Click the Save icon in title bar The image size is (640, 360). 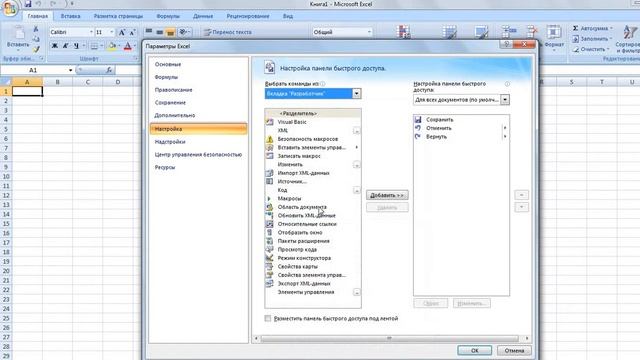click(x=28, y=4)
